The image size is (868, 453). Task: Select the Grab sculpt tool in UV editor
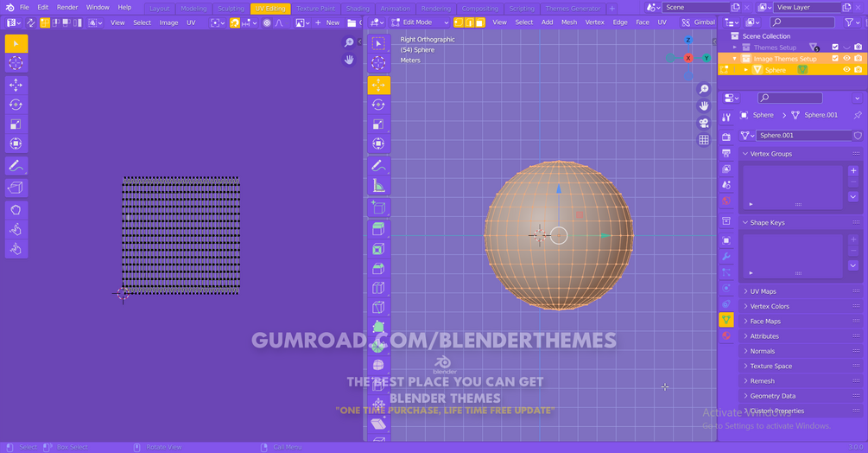16,210
